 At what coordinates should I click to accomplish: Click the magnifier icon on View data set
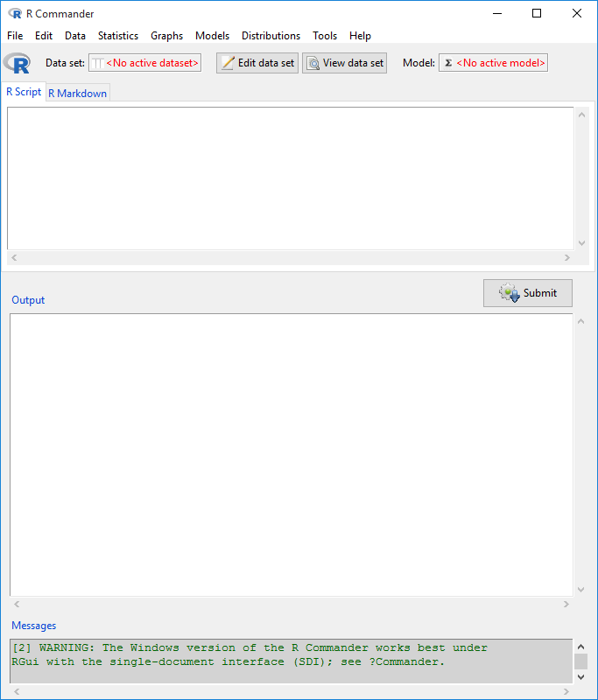click(x=313, y=63)
